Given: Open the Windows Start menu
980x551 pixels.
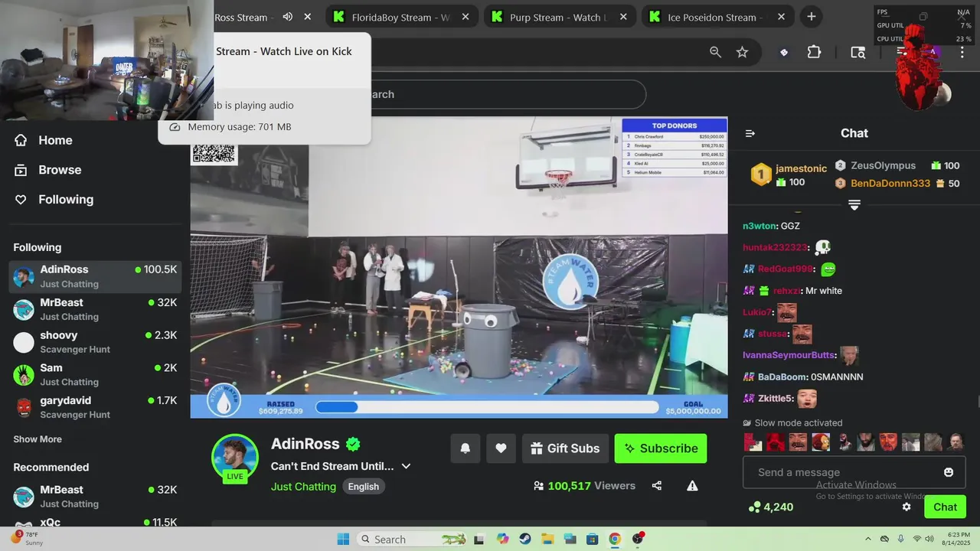Looking at the screenshot, I should (343, 539).
